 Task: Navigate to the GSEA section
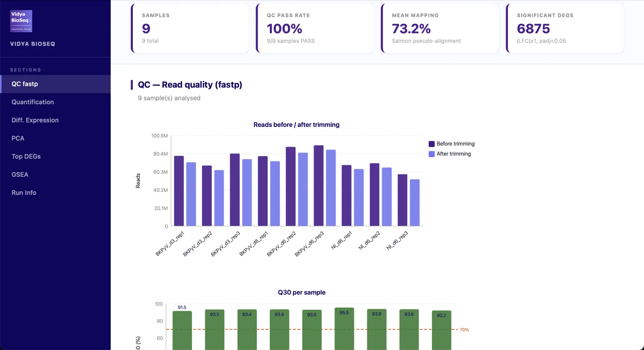pos(55,175)
